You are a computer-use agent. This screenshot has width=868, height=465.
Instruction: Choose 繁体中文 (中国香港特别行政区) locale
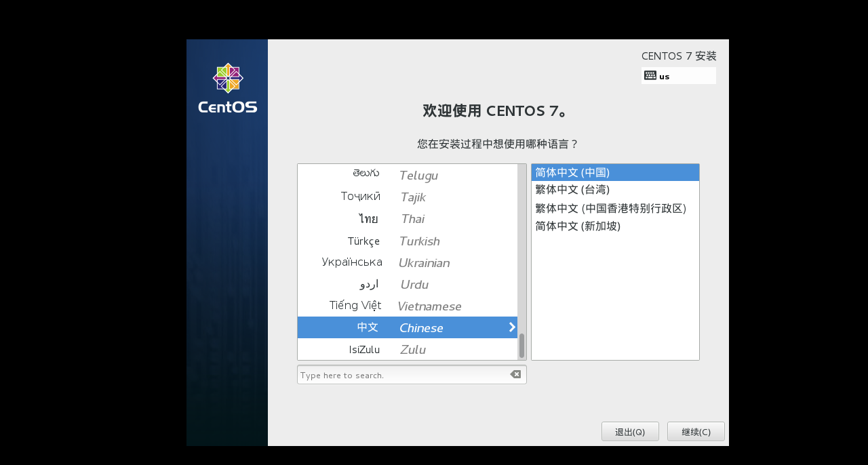(615, 208)
